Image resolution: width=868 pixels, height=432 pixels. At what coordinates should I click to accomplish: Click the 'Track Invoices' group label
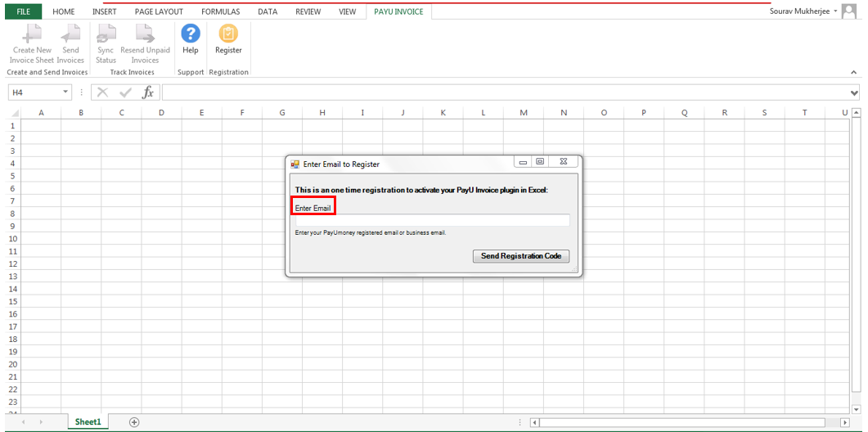(x=133, y=73)
